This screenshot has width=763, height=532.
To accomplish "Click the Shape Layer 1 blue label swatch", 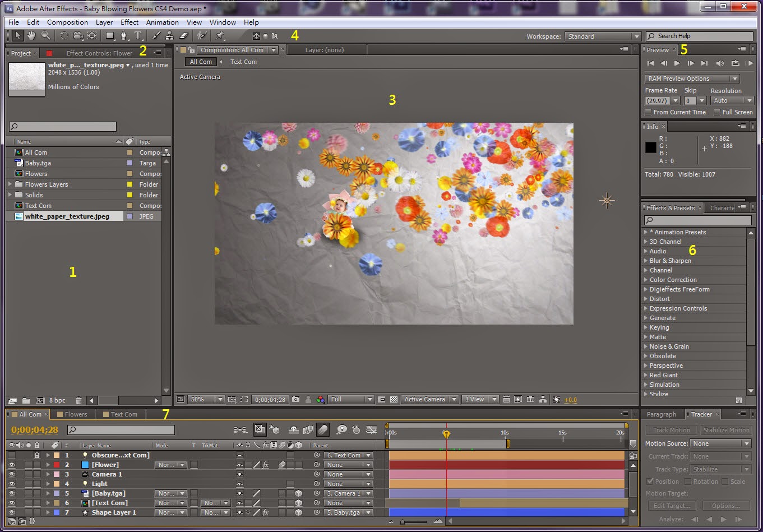I will [56, 512].
